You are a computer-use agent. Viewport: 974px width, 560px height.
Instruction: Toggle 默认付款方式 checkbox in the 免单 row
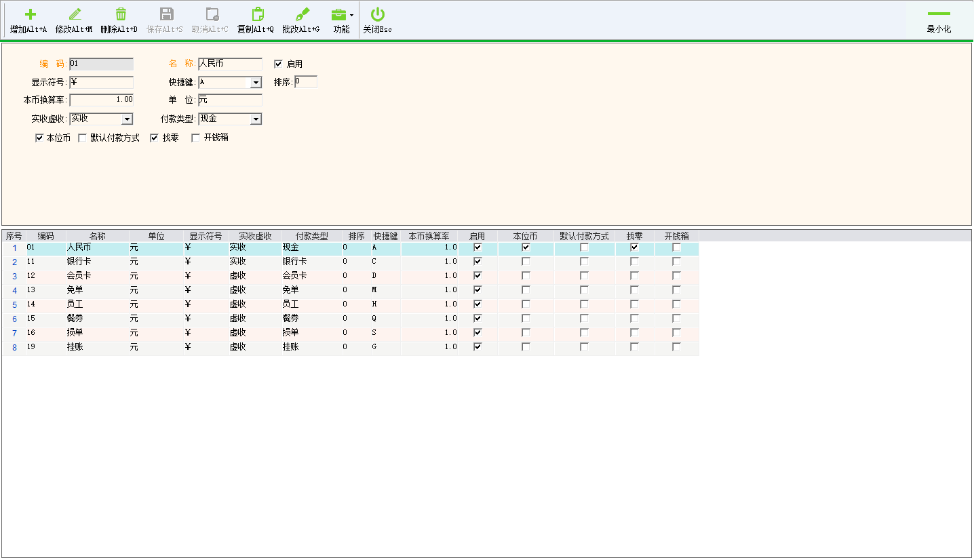(584, 290)
